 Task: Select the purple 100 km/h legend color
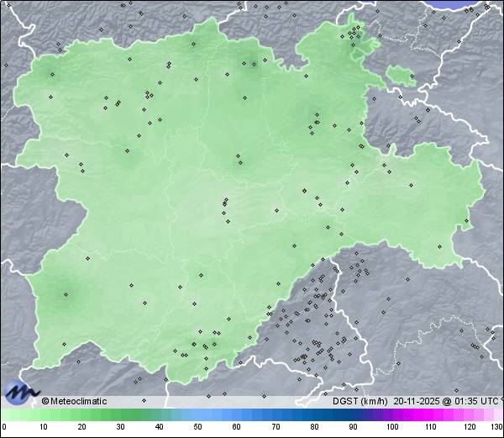[391, 414]
